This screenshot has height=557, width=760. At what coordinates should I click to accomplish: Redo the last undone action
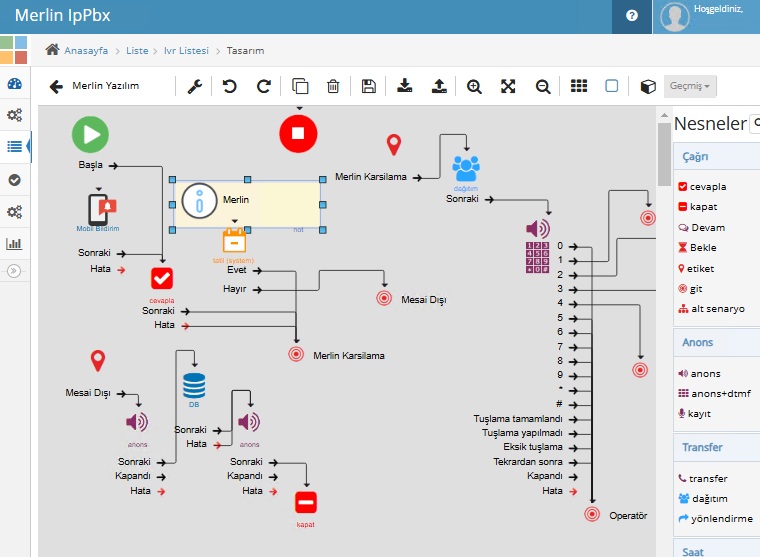pyautogui.click(x=264, y=86)
